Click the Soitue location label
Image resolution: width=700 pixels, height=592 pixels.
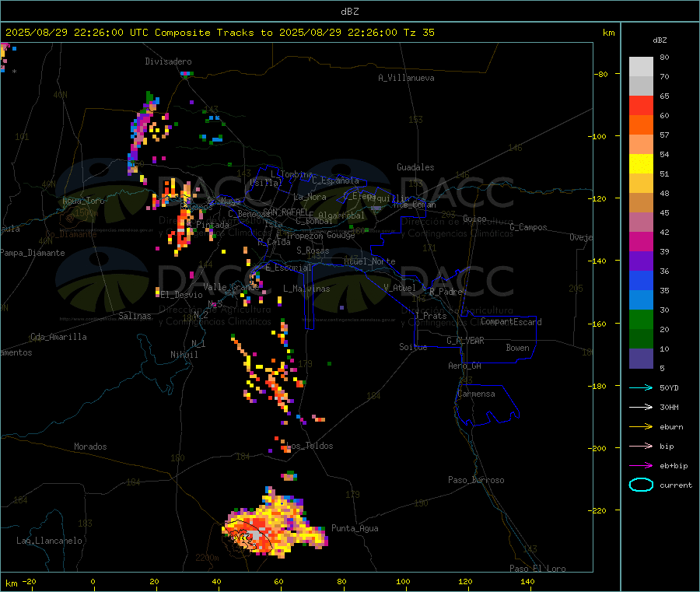(413, 347)
